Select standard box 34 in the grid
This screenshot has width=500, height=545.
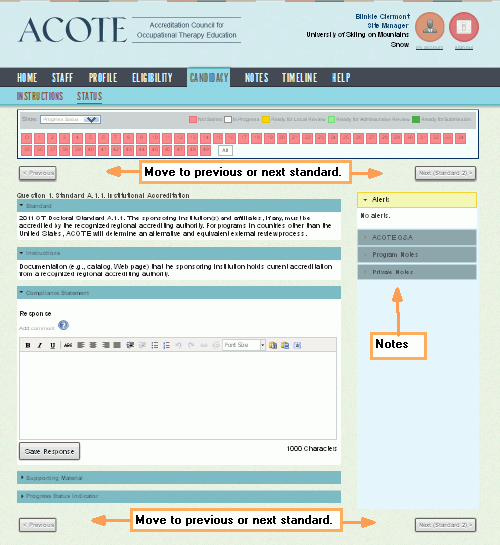coord(461,138)
